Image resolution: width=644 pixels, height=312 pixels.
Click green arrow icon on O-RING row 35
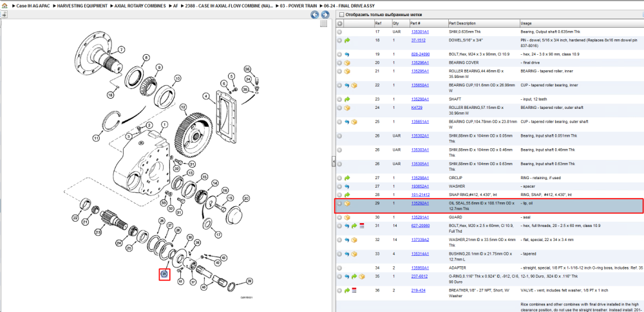point(354,277)
